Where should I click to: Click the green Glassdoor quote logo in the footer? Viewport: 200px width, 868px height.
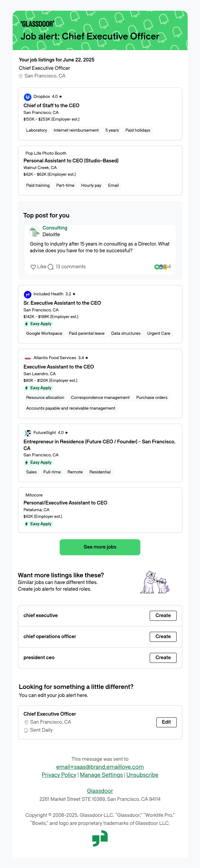click(x=100, y=838)
